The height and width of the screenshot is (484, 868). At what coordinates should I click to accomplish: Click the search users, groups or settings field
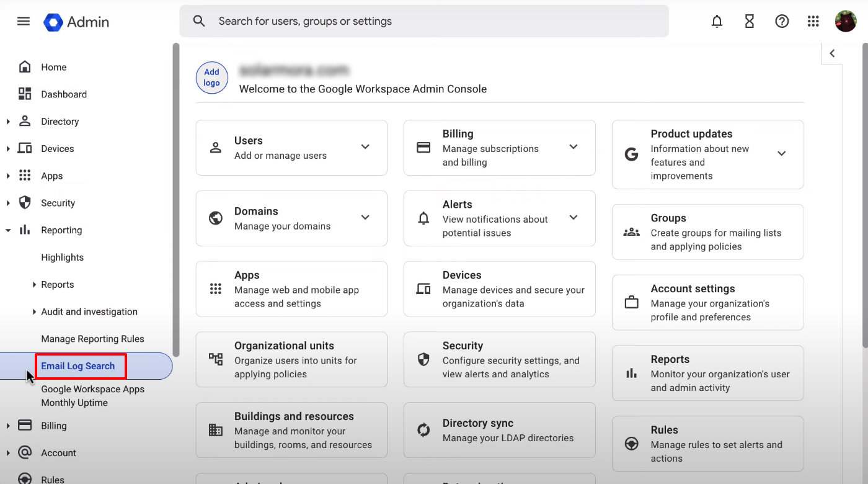[x=424, y=21]
